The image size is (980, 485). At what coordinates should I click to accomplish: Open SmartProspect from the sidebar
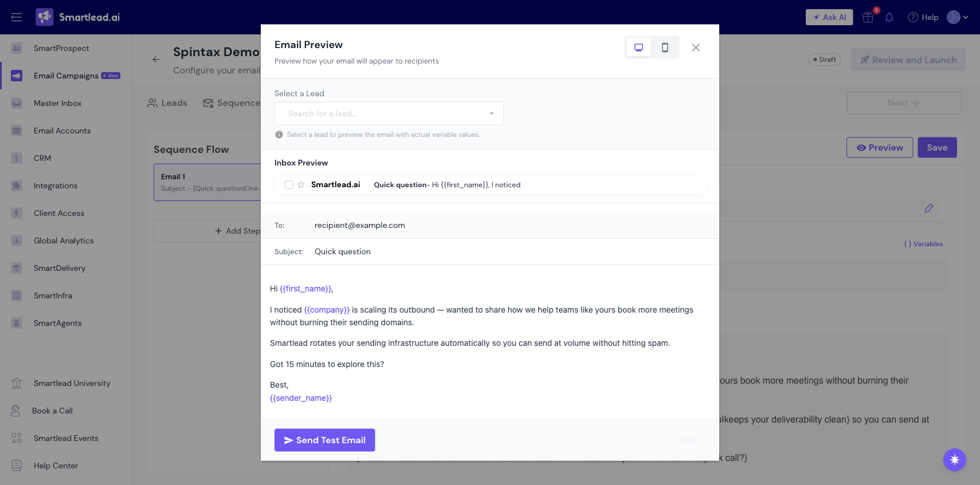[61, 48]
